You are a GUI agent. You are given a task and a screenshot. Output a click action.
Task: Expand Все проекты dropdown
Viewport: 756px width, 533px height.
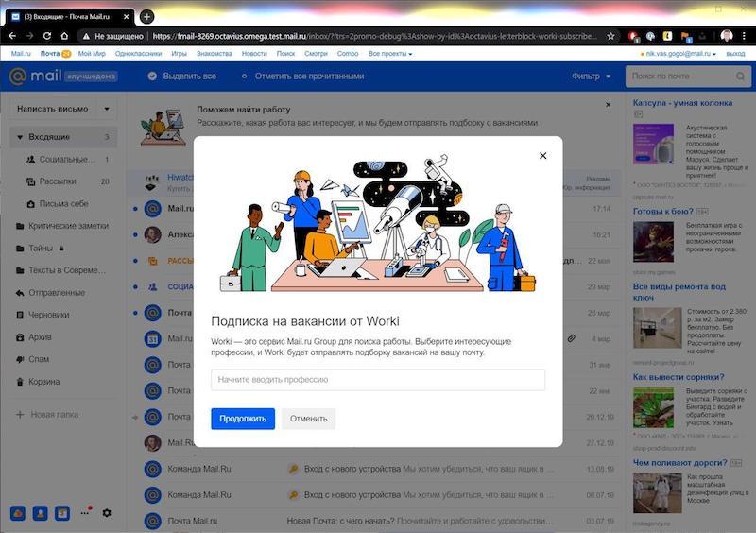tap(390, 54)
